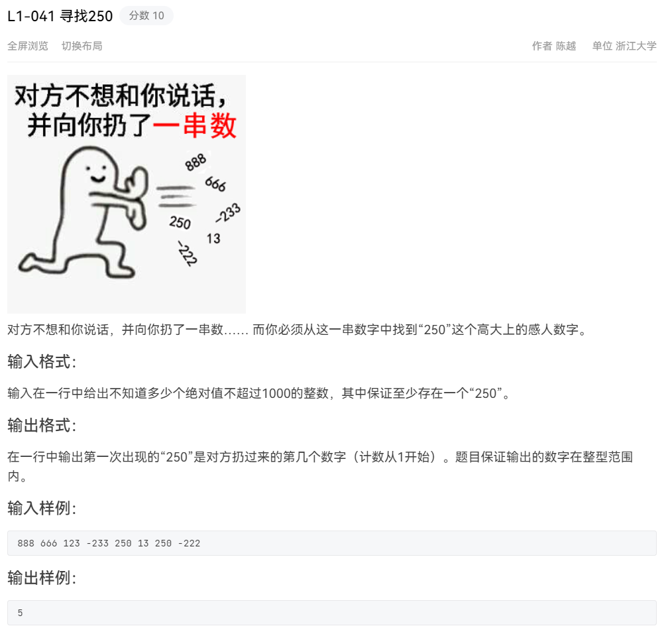Click the cartoon meme image
672x630 pixels.
pyautogui.click(x=127, y=194)
